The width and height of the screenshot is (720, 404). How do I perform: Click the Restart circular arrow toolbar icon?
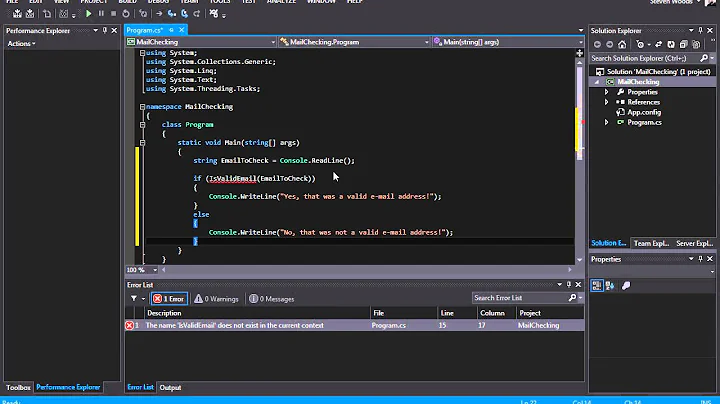[x=126, y=14]
